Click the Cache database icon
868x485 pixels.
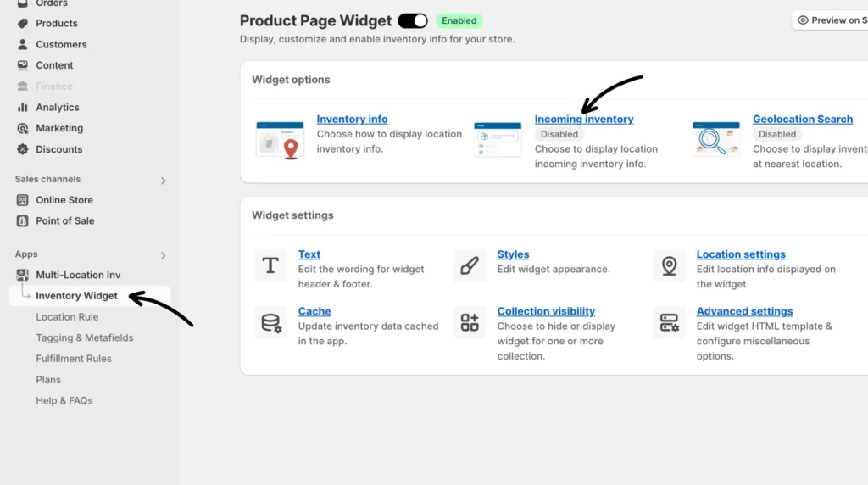pyautogui.click(x=270, y=322)
